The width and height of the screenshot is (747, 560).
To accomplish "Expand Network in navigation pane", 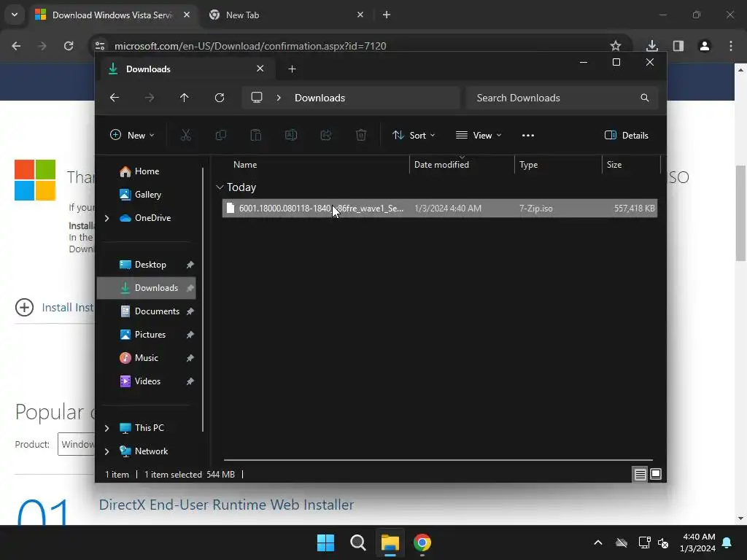I will click(107, 451).
